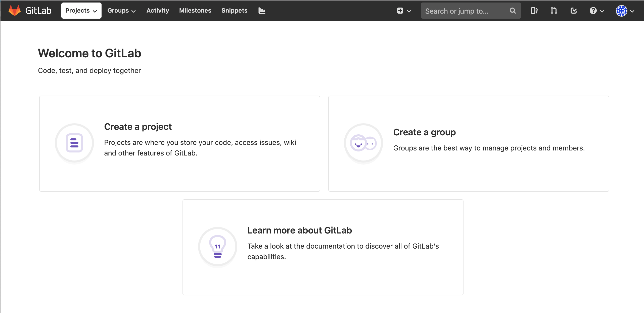The image size is (644, 313).
Task: Click the user avatar icon
Action: [621, 11]
